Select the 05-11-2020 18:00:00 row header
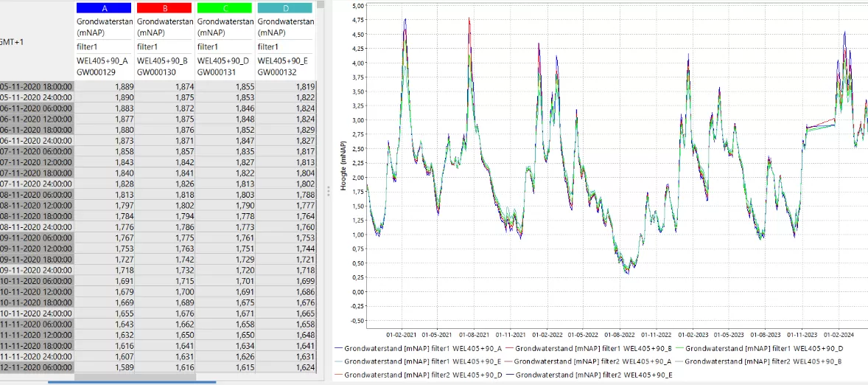Image resolution: width=868 pixels, height=385 pixels. point(37,87)
